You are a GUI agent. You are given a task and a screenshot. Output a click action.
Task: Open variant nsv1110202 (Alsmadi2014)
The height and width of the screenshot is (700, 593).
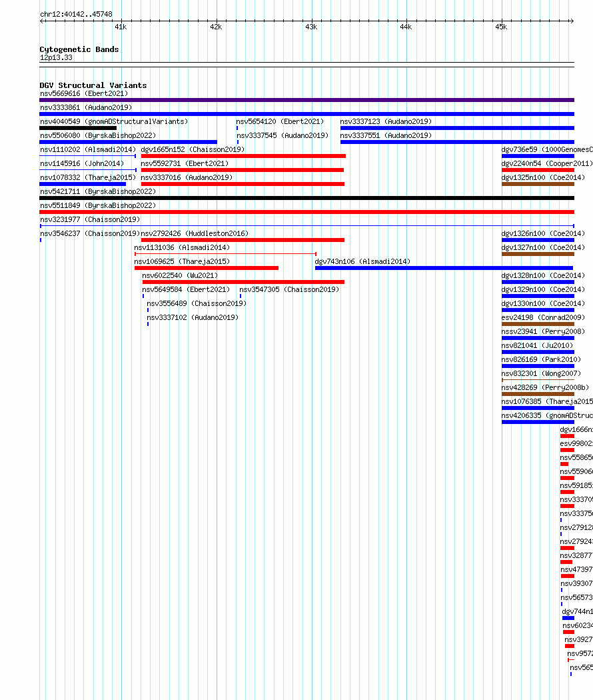(88, 149)
